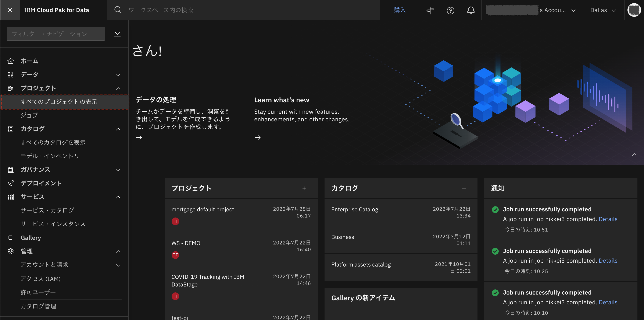The height and width of the screenshot is (320, 644).
Task: Select ジョブ in the navigation menu
Action: [29, 115]
